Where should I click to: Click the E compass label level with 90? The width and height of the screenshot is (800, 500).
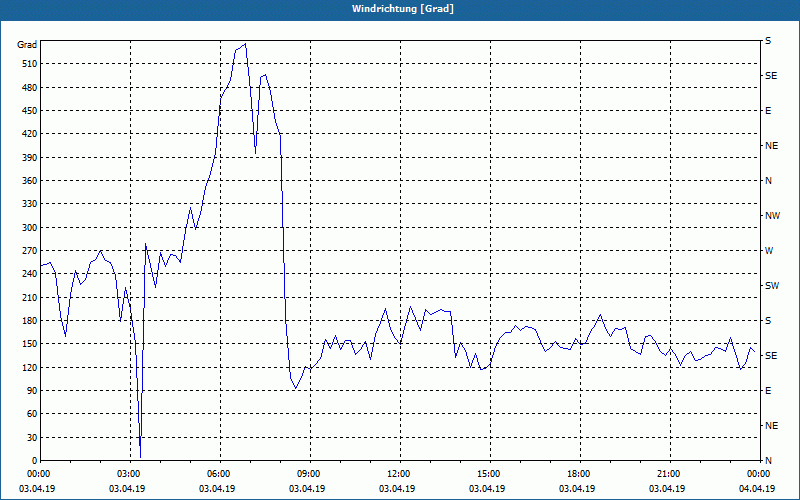[768, 391]
